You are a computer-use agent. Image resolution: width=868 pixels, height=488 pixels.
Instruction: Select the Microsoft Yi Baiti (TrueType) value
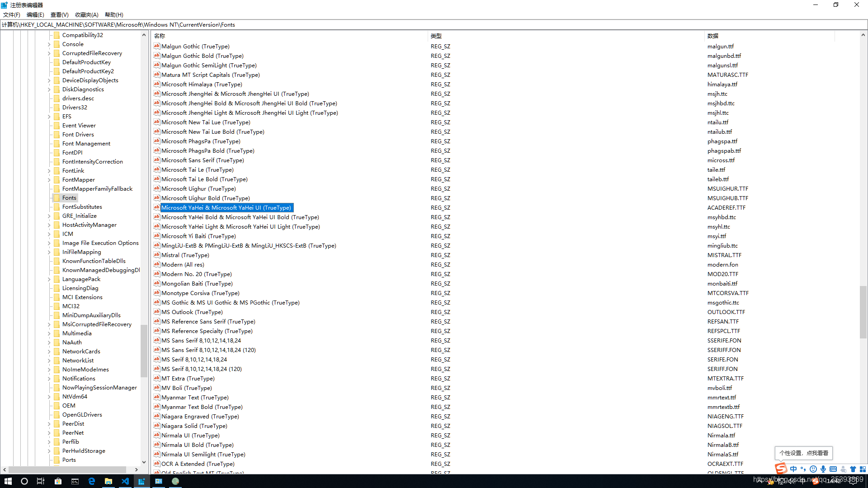coord(198,236)
